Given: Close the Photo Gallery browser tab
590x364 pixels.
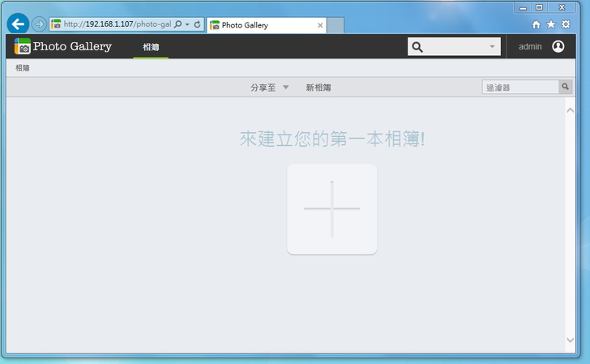Looking at the screenshot, I should tap(320, 25).
